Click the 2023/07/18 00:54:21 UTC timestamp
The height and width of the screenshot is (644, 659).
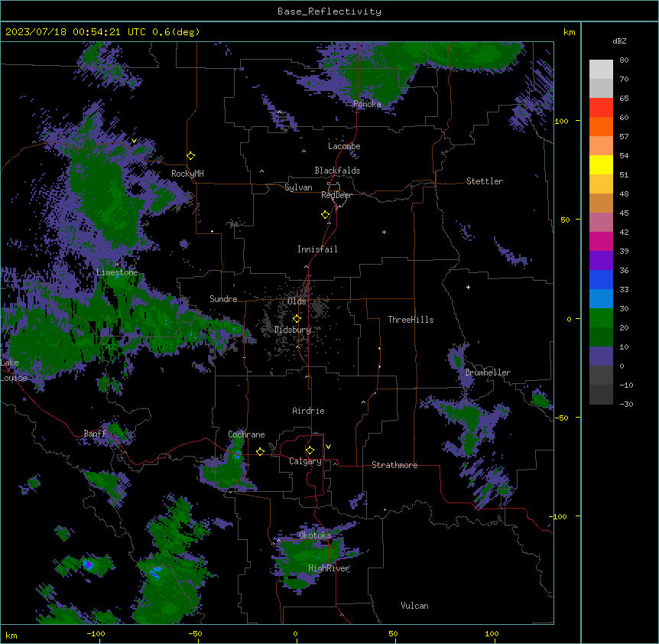coord(75,32)
